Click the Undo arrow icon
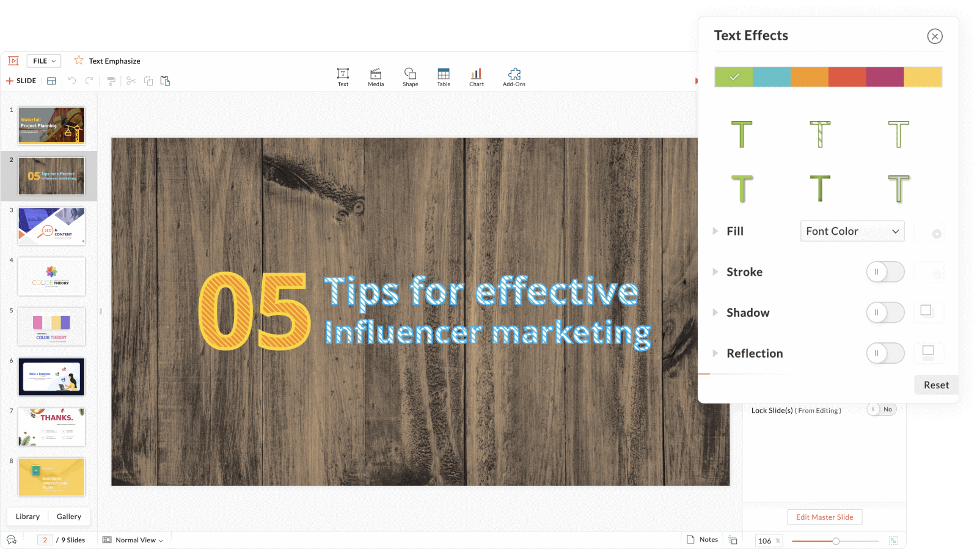This screenshot has width=980, height=549. coord(72,81)
